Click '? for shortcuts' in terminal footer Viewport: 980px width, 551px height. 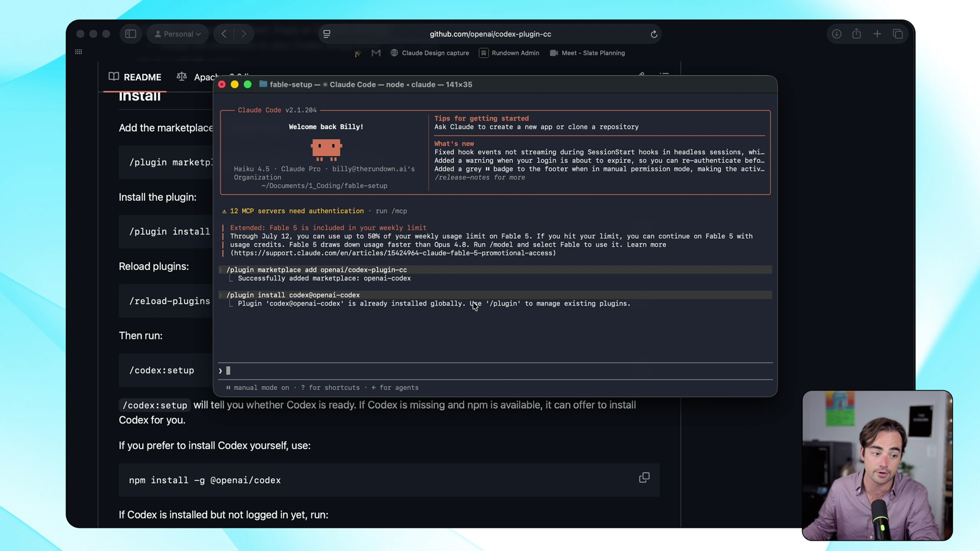pos(330,388)
